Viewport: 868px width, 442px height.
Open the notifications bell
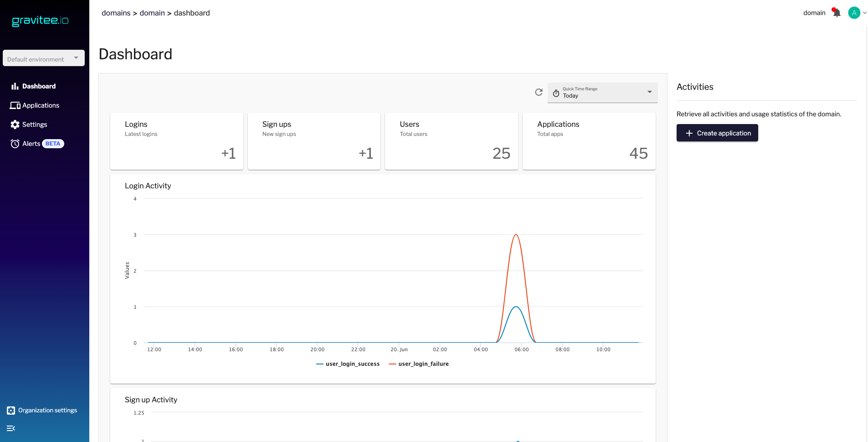pyautogui.click(x=836, y=13)
